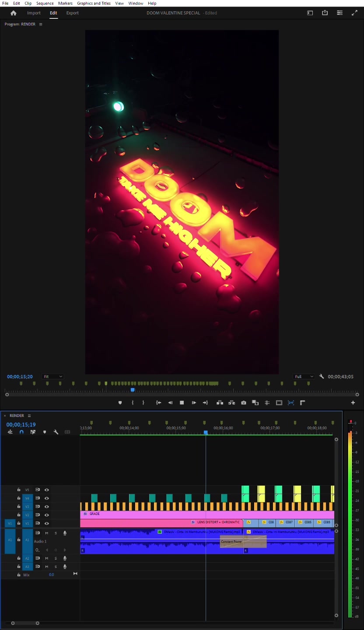Add Marker in Program monitor
The height and width of the screenshot is (630, 364).
[x=120, y=403]
